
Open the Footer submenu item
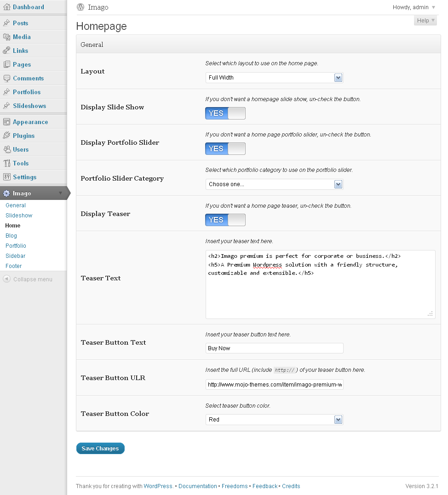click(14, 266)
